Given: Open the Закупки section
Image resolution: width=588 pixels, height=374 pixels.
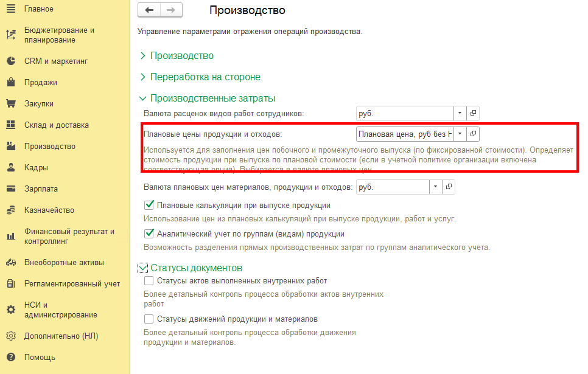Looking at the screenshot, I should [x=38, y=104].
